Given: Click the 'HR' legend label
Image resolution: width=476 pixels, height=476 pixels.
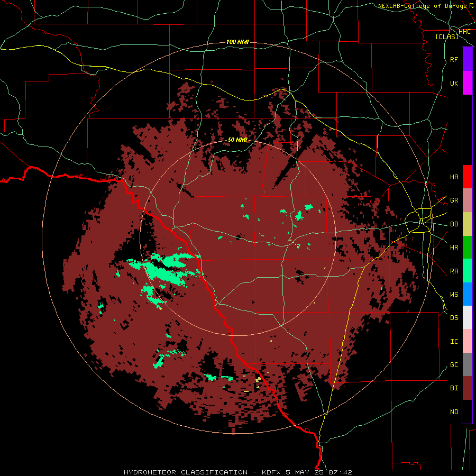Looking at the screenshot, I should click(x=454, y=248).
